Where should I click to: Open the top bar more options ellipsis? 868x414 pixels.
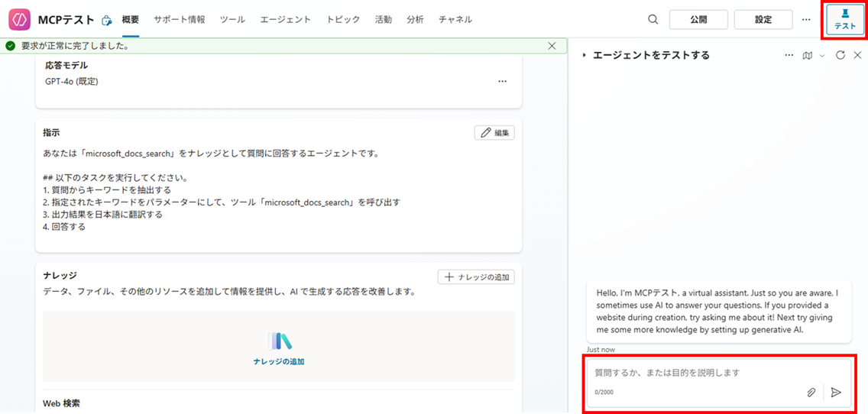(806, 19)
